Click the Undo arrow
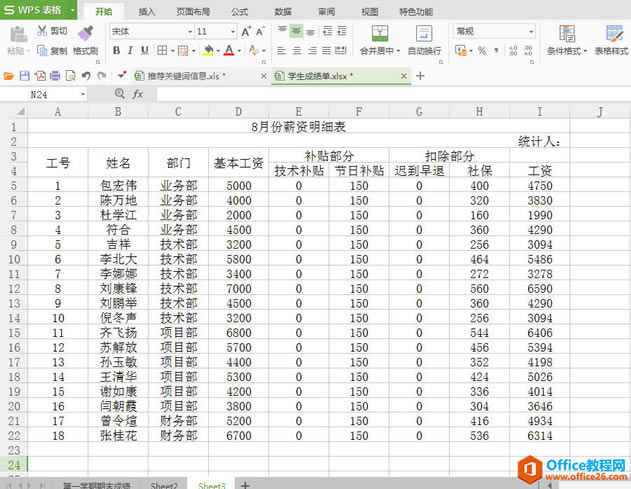 (86, 76)
